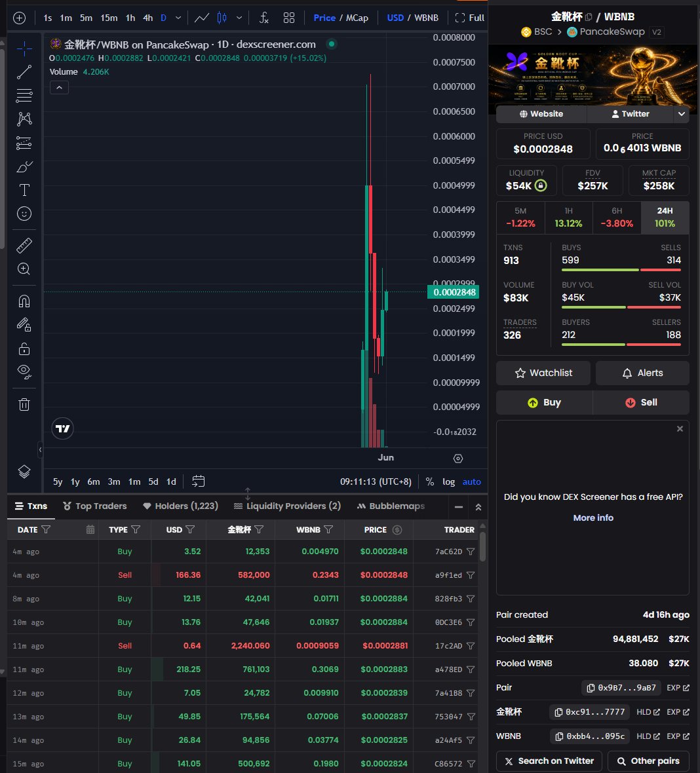Open the timezone 09:11:13 (UTC+8) menu
700x773 pixels.
pos(376,481)
